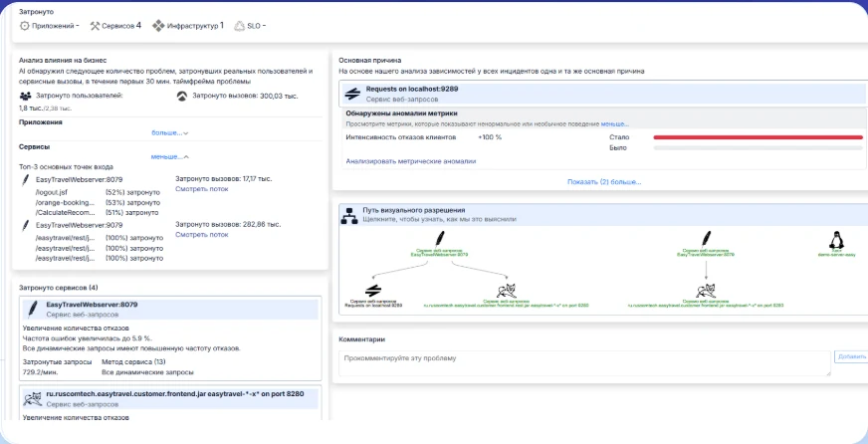Viewport: 868px width, 444px height.
Task: Open ru.ruscomtech.easytravel.customer.frontend.jar service card header
Action: (170, 398)
